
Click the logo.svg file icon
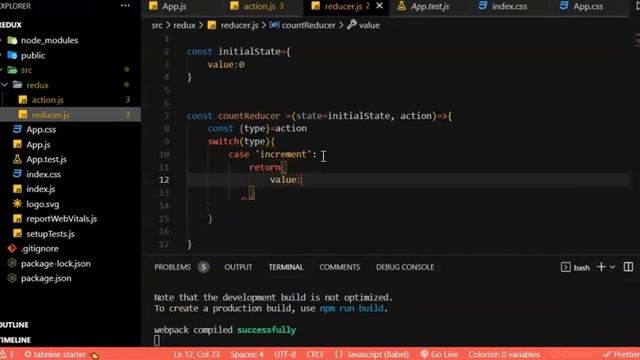pos(17,204)
